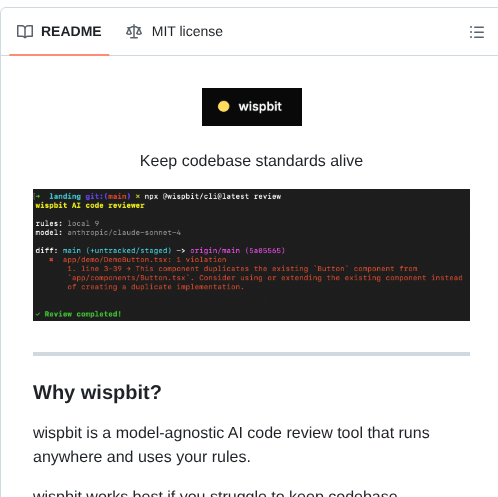Click the paragraph starting 'wispbit is a model-agnostic'
498x497 pixels.
click(231, 445)
